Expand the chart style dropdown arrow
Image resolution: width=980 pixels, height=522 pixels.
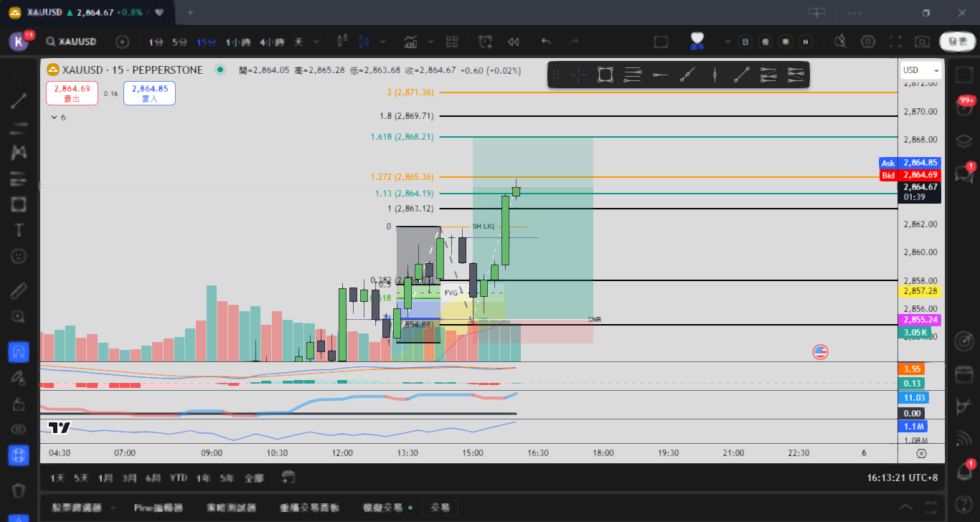pos(384,42)
